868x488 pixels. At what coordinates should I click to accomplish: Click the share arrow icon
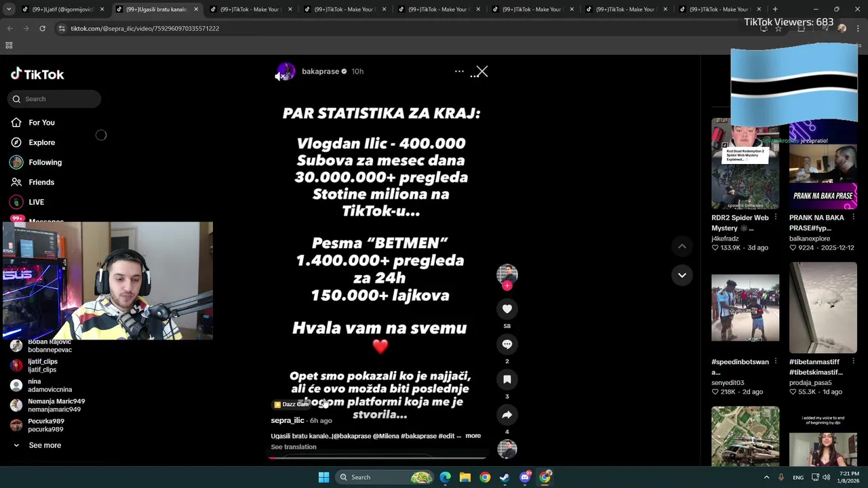[507, 414]
